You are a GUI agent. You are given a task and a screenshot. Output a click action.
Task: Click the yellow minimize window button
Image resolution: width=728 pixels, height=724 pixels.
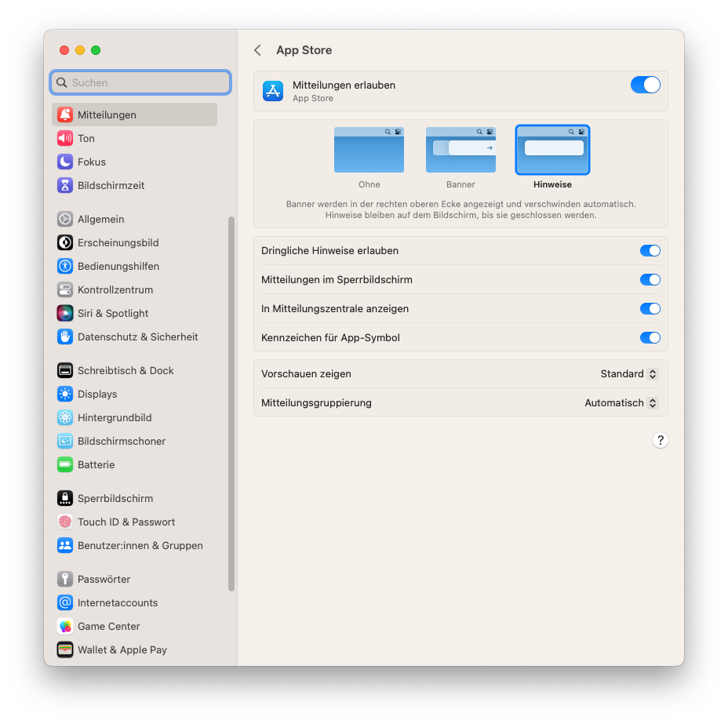80,50
